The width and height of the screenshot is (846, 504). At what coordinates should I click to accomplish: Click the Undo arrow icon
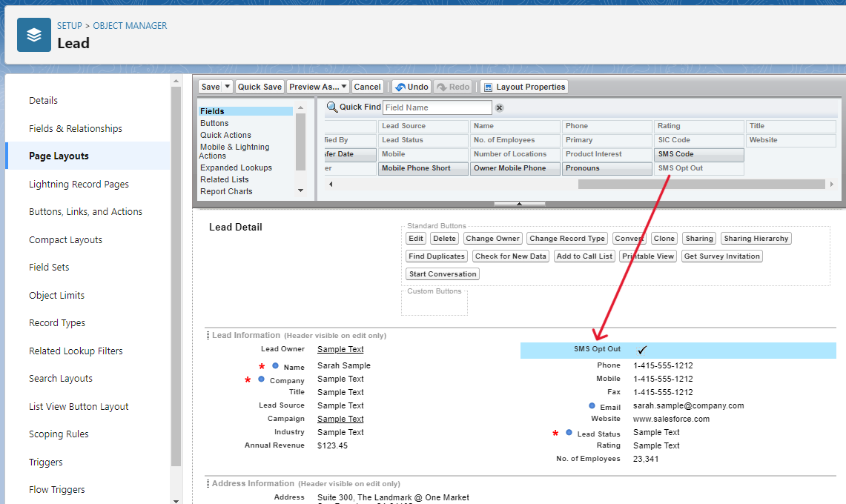point(400,87)
